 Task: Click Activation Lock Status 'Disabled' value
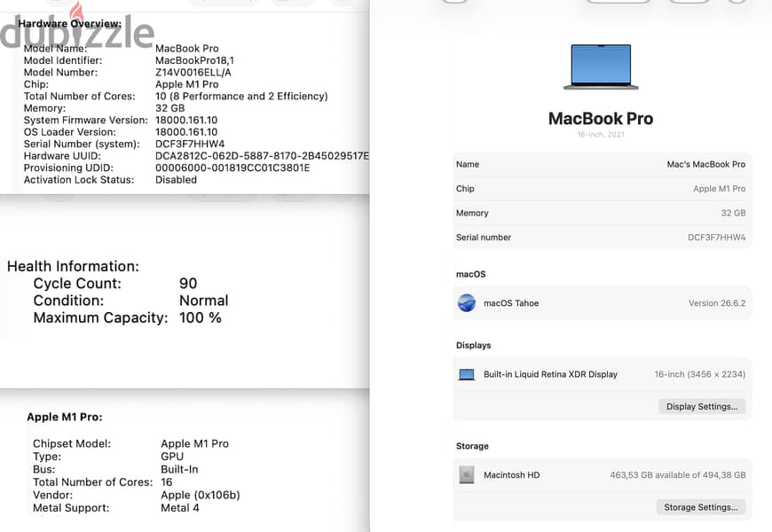tap(176, 180)
